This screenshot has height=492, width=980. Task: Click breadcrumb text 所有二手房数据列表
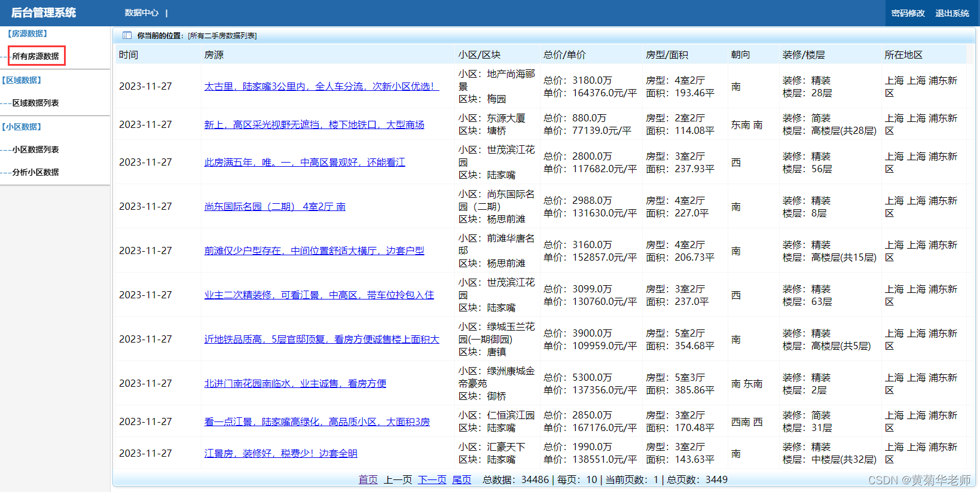pos(222,36)
